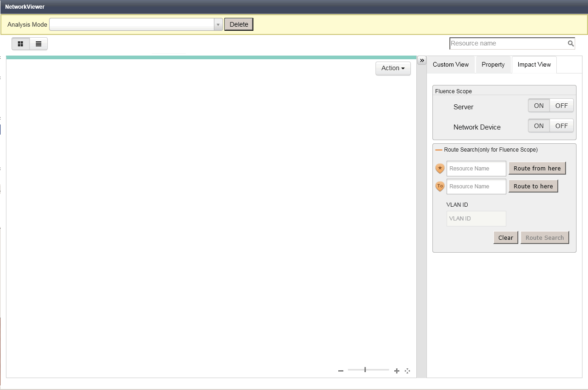Click the route start star marker icon

[x=440, y=169]
